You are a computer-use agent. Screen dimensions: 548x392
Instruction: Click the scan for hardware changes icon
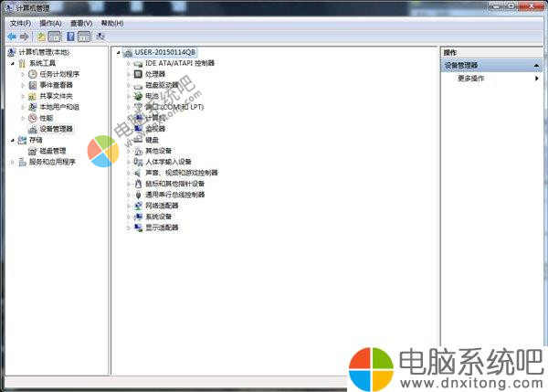[x=100, y=37]
